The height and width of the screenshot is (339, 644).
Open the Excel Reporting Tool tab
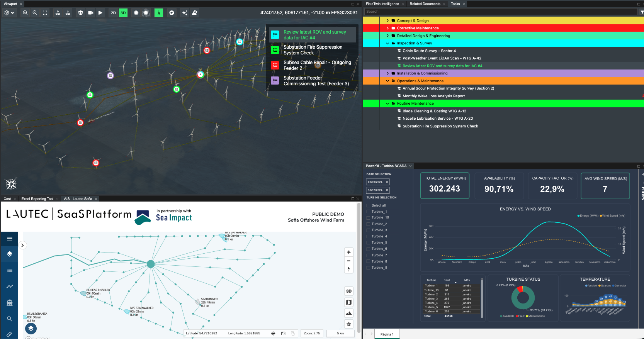[x=37, y=199]
